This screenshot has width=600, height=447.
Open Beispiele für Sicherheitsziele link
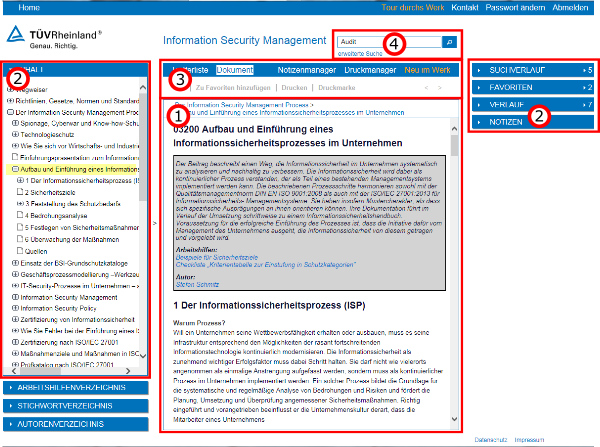217,257
